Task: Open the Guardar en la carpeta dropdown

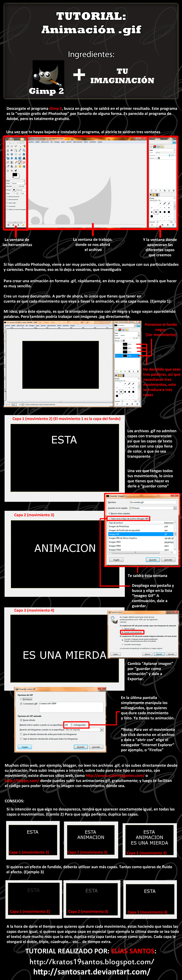Action: click(x=153, y=508)
